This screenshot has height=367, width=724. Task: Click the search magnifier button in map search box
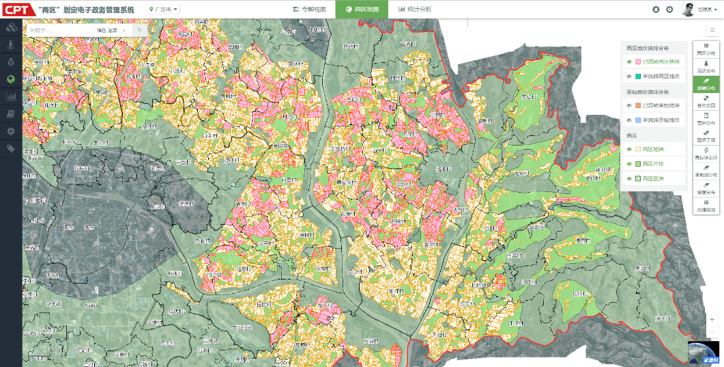140,30
